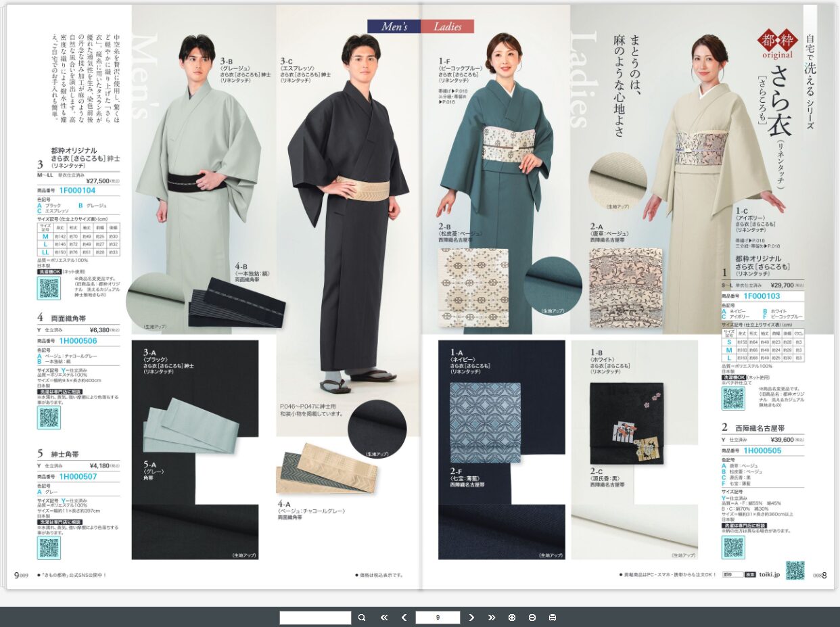Click product number 1H000505

(762, 450)
